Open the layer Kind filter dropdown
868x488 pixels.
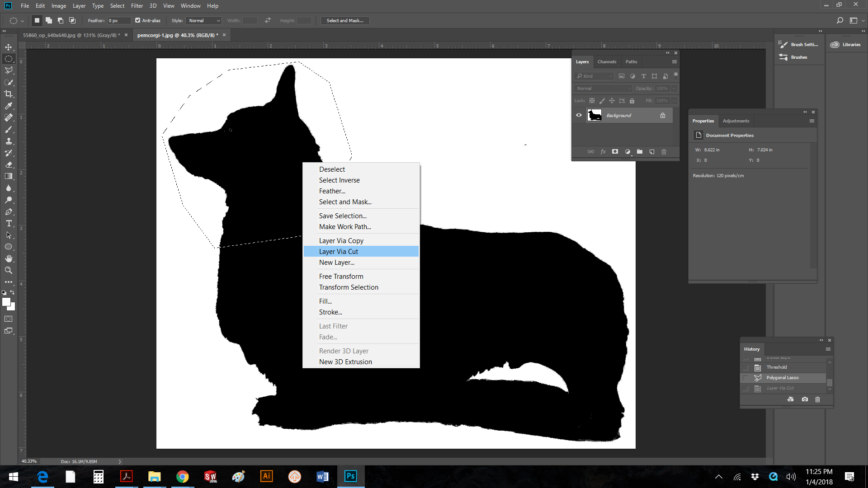click(x=594, y=76)
